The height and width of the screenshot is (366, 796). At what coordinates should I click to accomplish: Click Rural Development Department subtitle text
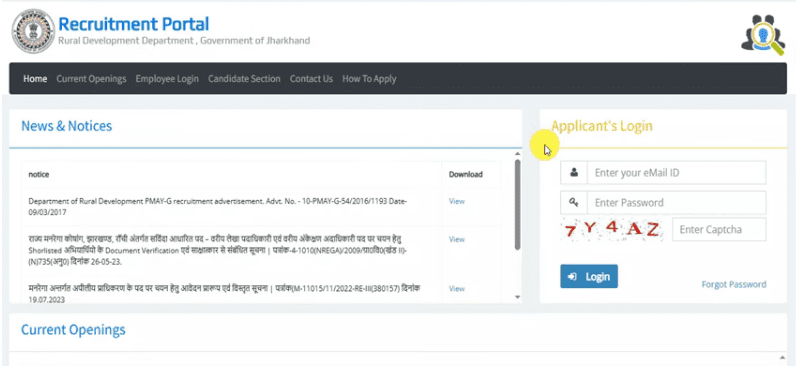tap(184, 41)
